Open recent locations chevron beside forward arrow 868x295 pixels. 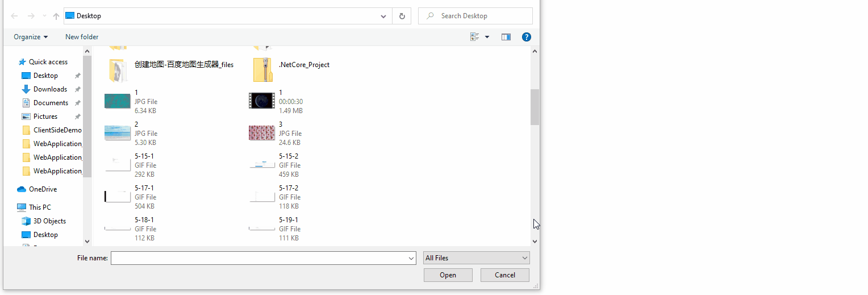point(44,16)
